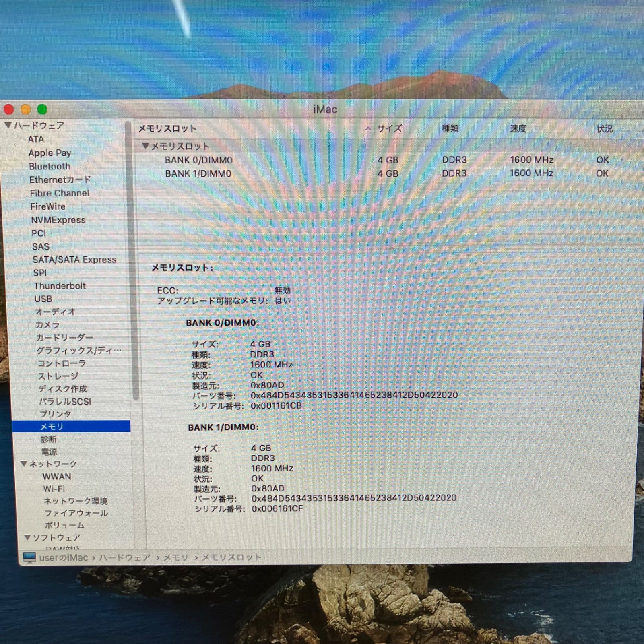Viewport: 644px width, 644px height.
Task: Select ストレージ in the sidebar
Action: pyautogui.click(x=58, y=376)
